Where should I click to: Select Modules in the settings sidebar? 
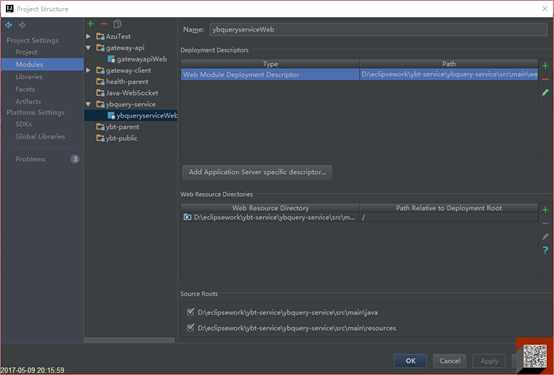[42, 64]
